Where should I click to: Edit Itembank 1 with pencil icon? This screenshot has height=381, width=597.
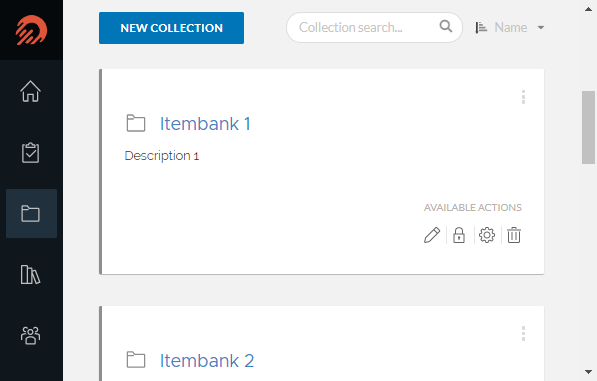click(x=432, y=235)
